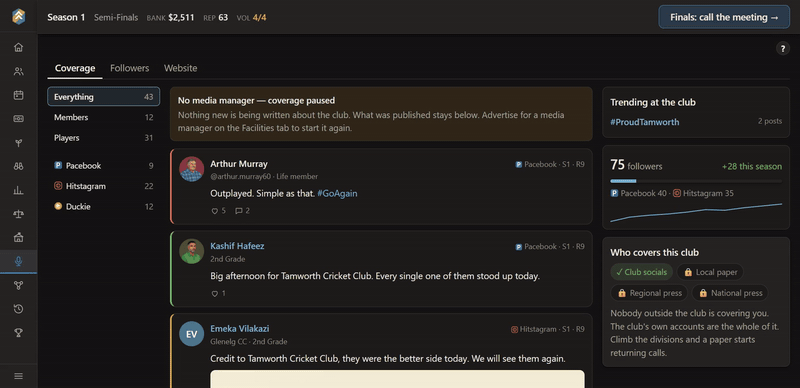Viewport: 800px width, 388px height.
Task: Open the #GoAgain hashtag in Arthur's post
Action: [x=337, y=193]
